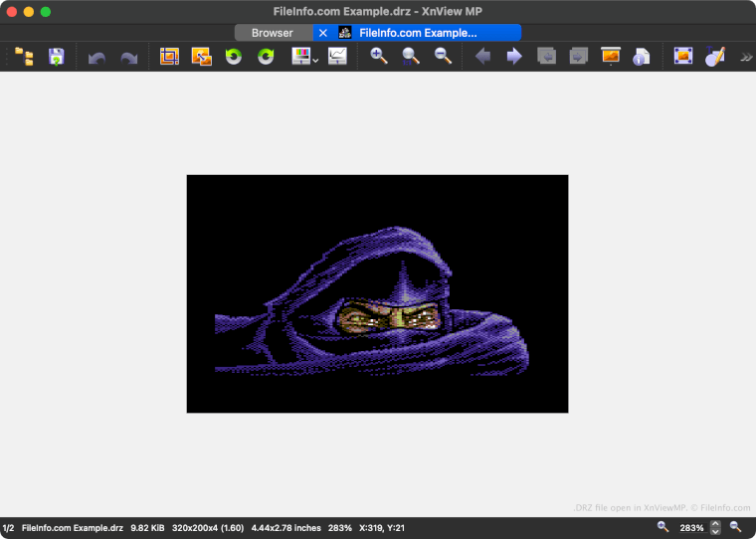The width and height of the screenshot is (756, 539).
Task: Click the Crop tool icon
Action: point(169,57)
